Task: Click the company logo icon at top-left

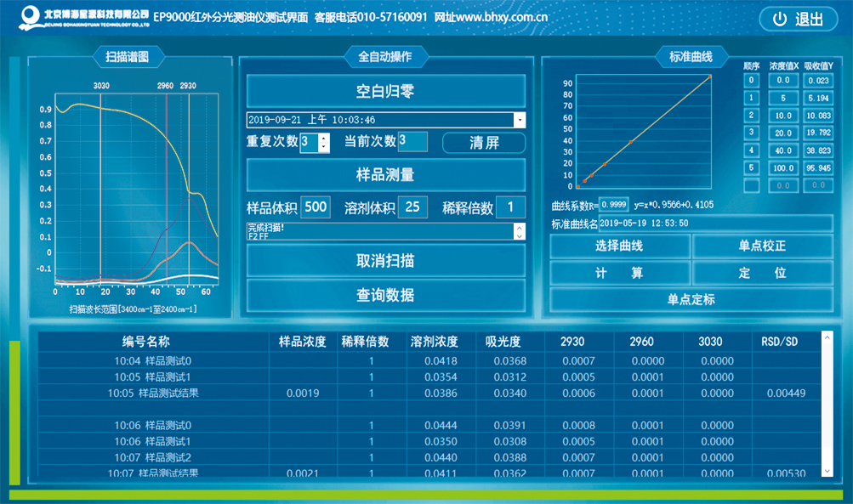Action: [x=30, y=15]
